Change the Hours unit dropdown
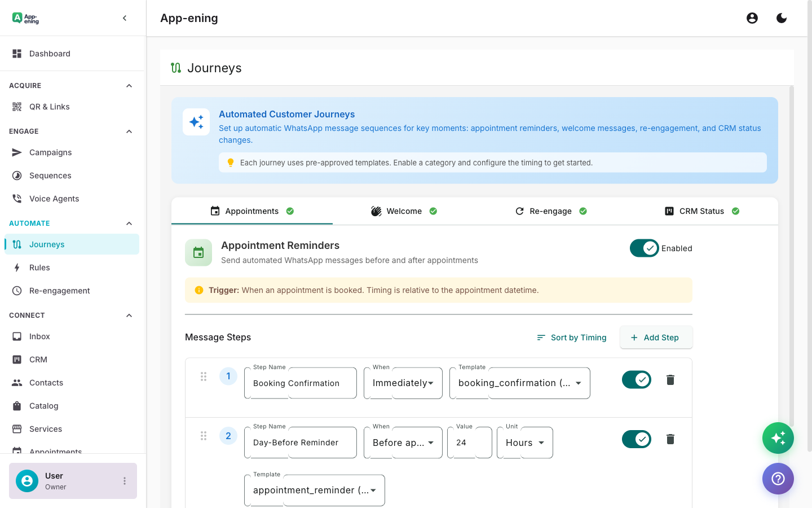This screenshot has height=508, width=812. pyautogui.click(x=524, y=443)
